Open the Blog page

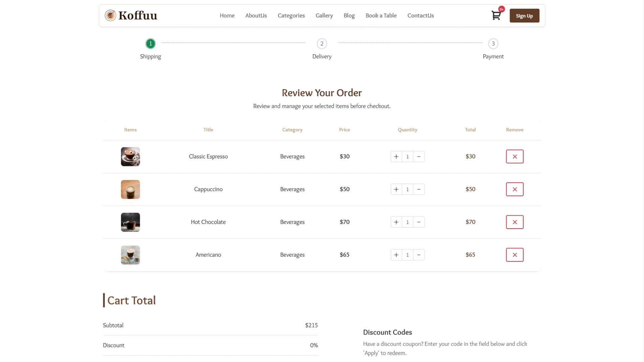[x=349, y=15]
